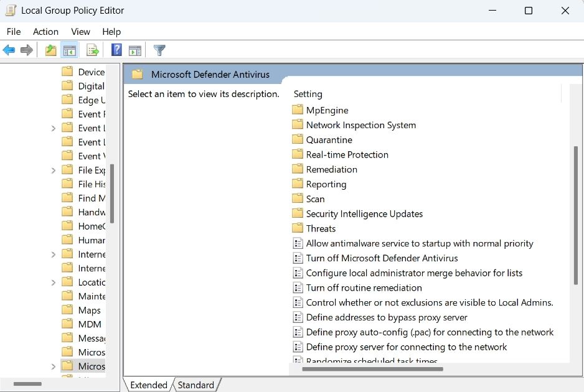Toggle the Show/Hide Console Tree icon

click(70, 50)
